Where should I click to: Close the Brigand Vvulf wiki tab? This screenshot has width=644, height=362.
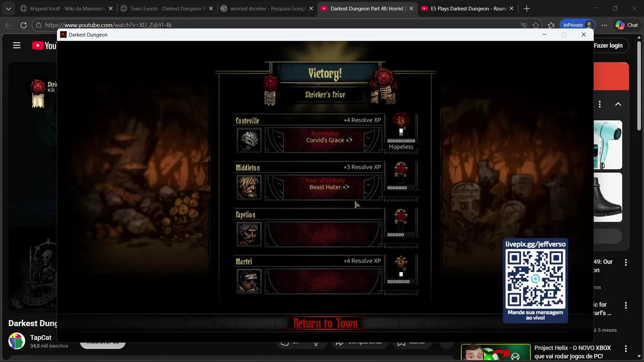click(111, 9)
